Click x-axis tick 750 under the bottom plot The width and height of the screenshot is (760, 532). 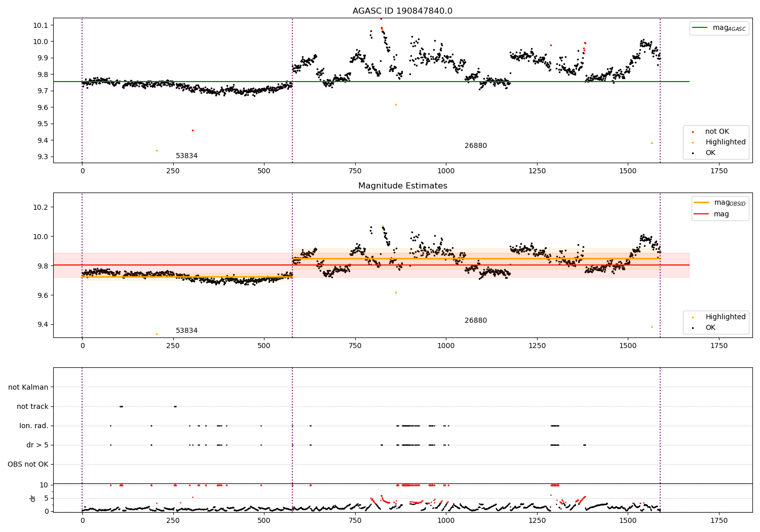tap(355, 521)
